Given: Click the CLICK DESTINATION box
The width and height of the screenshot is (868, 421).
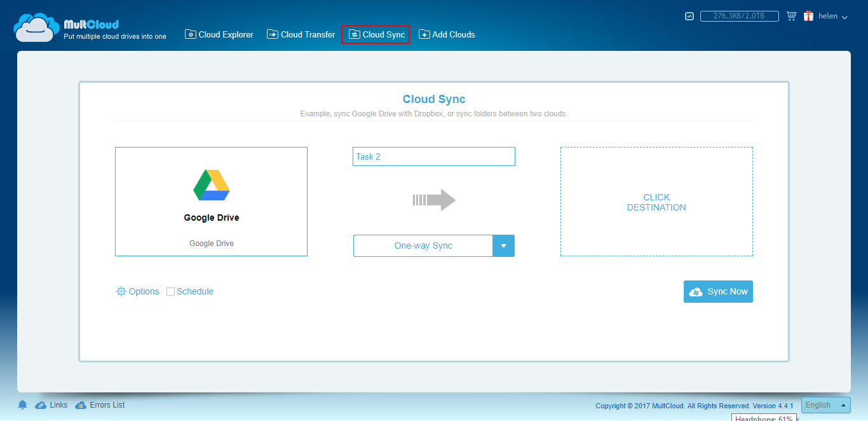Looking at the screenshot, I should 656,202.
